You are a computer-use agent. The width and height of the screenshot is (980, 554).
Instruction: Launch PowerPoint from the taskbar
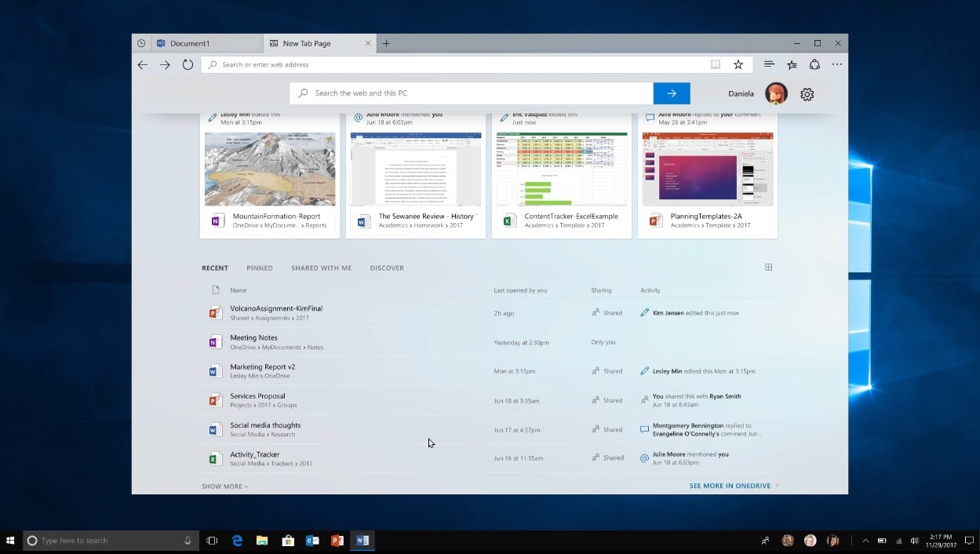point(337,541)
